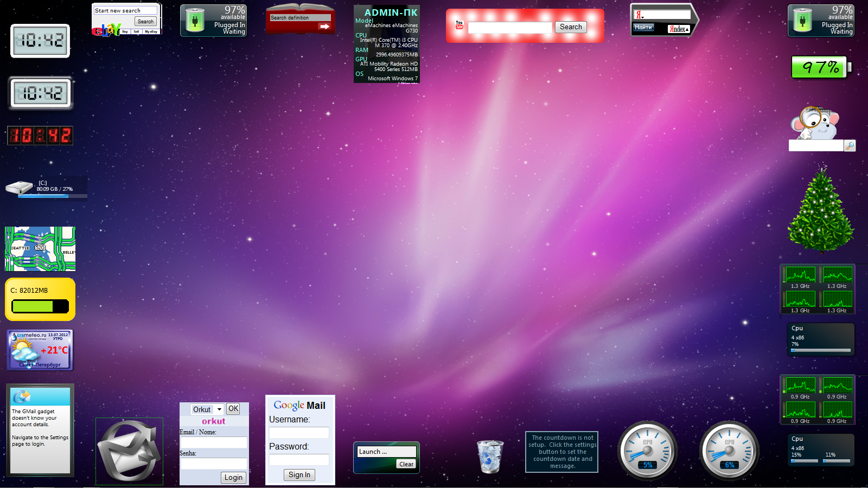
Task: Click the bright green 97% battery indicator
Action: click(x=820, y=67)
